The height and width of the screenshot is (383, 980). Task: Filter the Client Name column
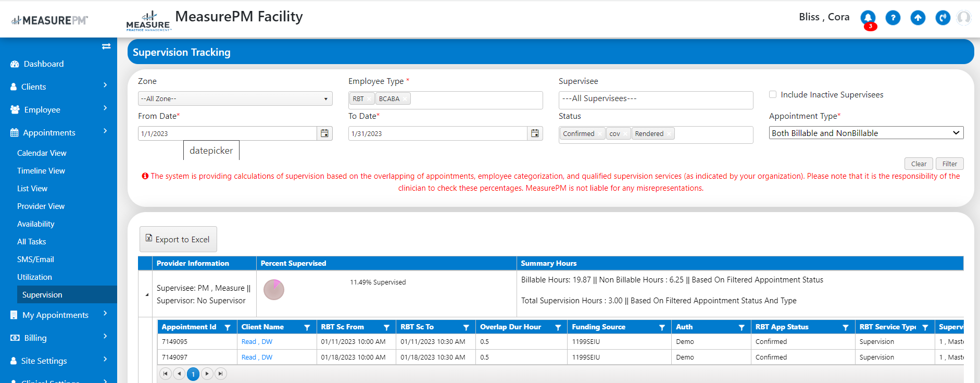click(307, 327)
